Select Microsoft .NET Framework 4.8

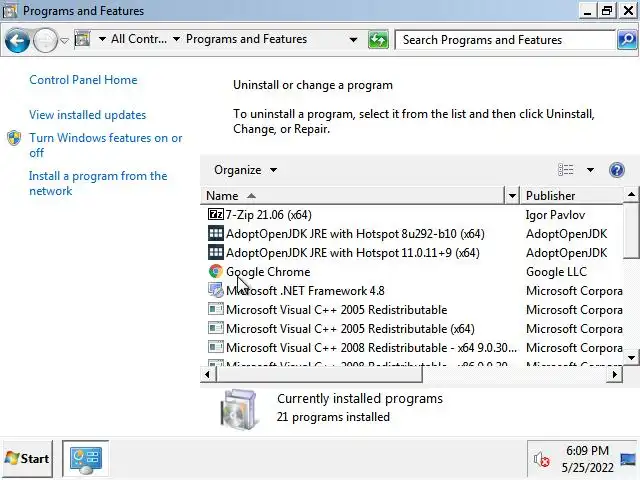click(305, 291)
